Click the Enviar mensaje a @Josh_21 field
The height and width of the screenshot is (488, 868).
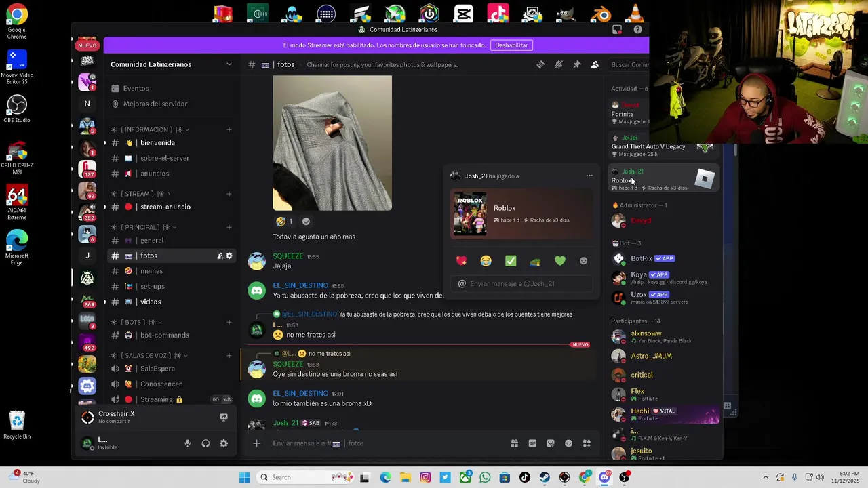pyautogui.click(x=521, y=283)
